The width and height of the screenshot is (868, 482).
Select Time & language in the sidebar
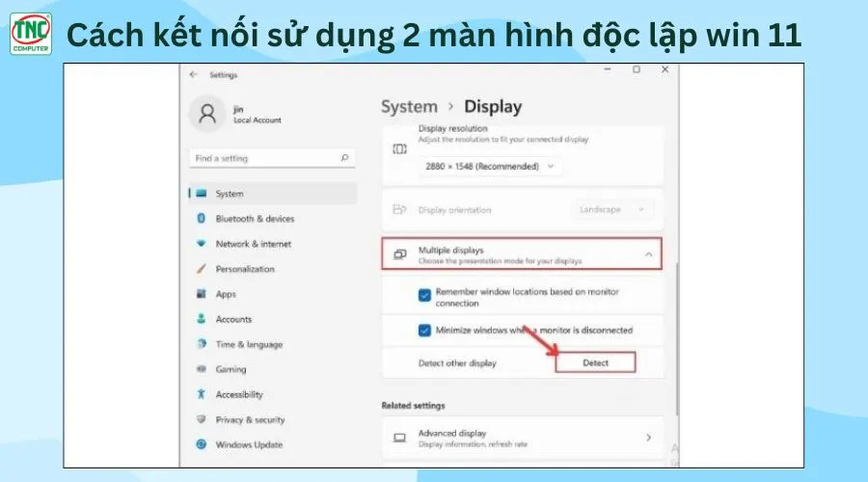pos(272,343)
